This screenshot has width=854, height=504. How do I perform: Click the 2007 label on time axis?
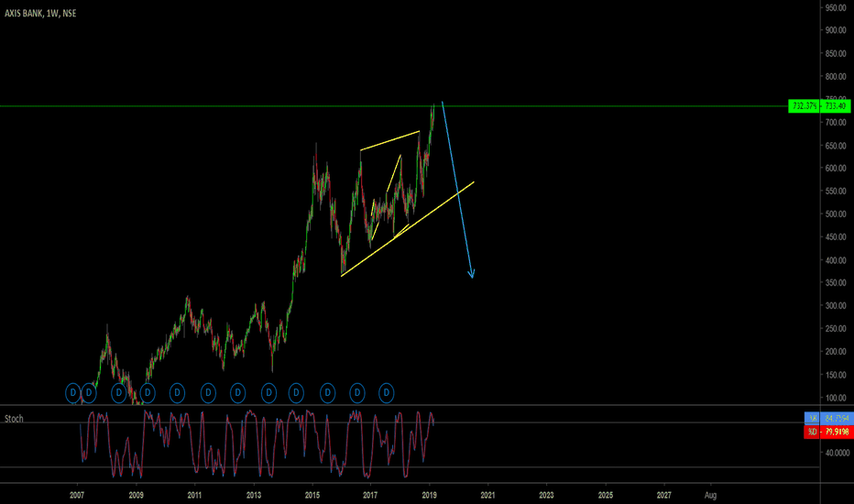pyautogui.click(x=77, y=495)
